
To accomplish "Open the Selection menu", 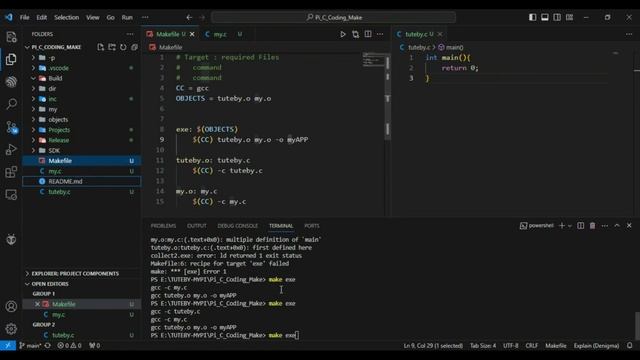I will (67, 18).
